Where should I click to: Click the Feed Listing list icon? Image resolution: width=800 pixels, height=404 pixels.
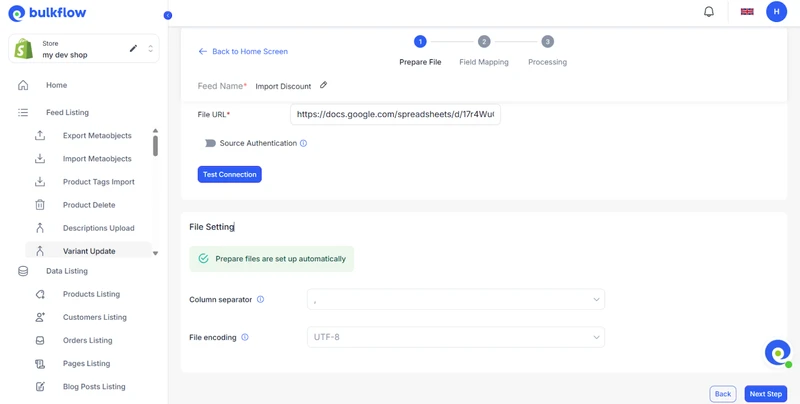(x=23, y=112)
